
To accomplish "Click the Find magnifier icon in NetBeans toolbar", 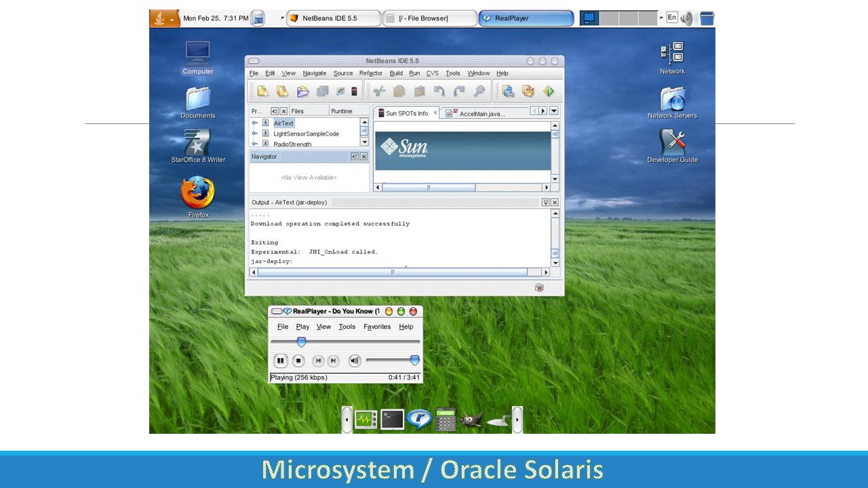I will (x=479, y=91).
